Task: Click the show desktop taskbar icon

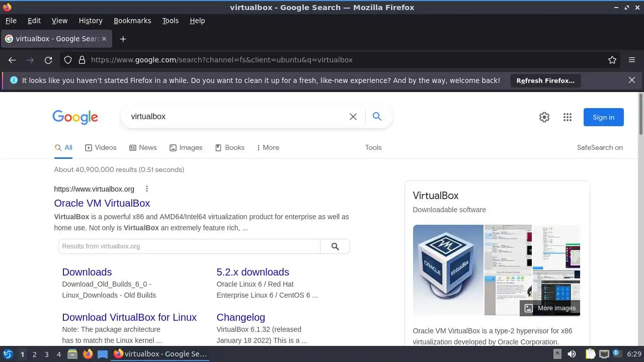Action: 103,354
